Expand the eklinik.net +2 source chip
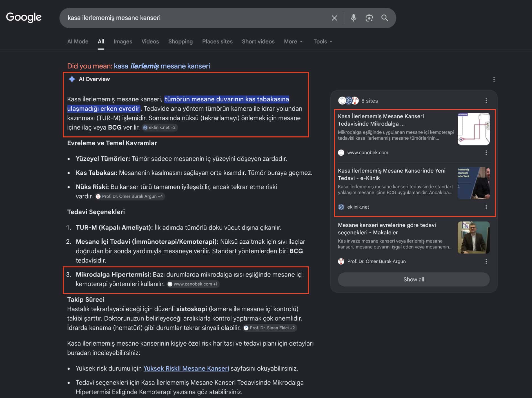The width and height of the screenshot is (532, 398). click(x=160, y=127)
